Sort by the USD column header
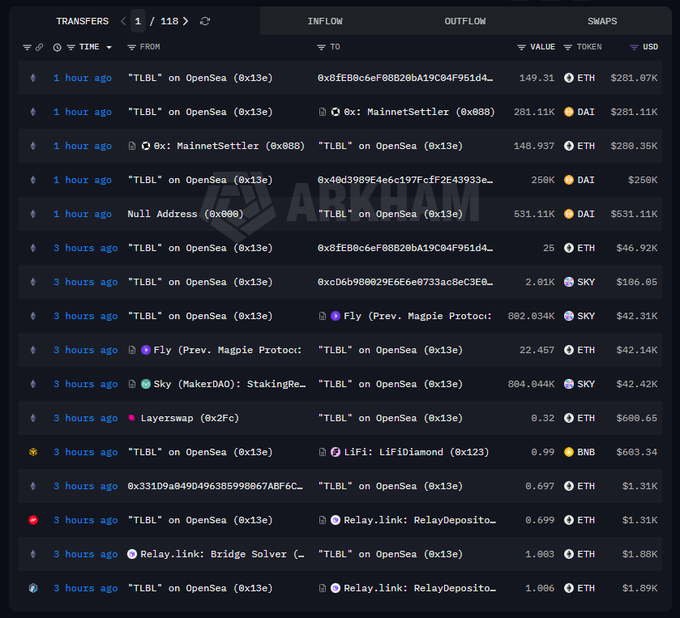Screen dimensions: 680x618 pyautogui.click(x=650, y=47)
